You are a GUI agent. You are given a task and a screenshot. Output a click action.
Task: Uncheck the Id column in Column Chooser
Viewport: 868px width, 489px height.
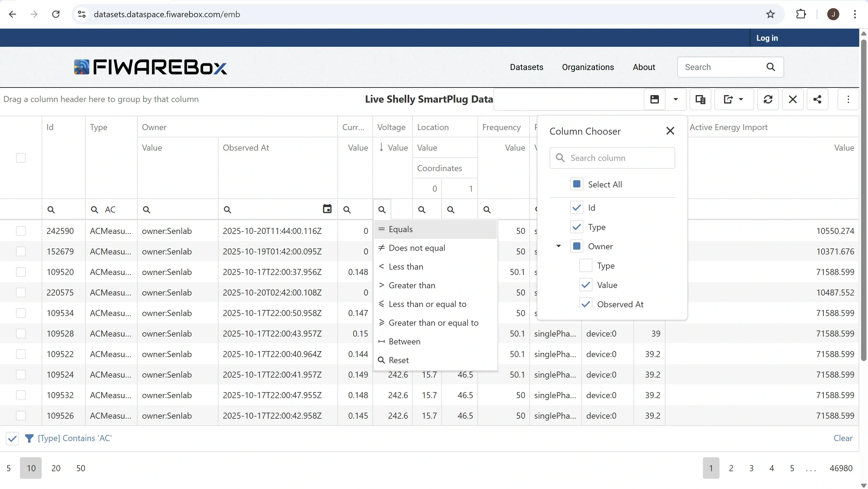point(576,208)
